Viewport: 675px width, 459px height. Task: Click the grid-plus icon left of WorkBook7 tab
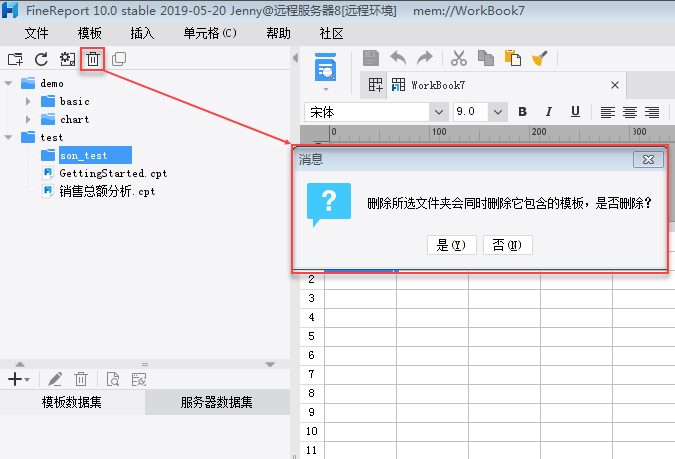pos(375,85)
